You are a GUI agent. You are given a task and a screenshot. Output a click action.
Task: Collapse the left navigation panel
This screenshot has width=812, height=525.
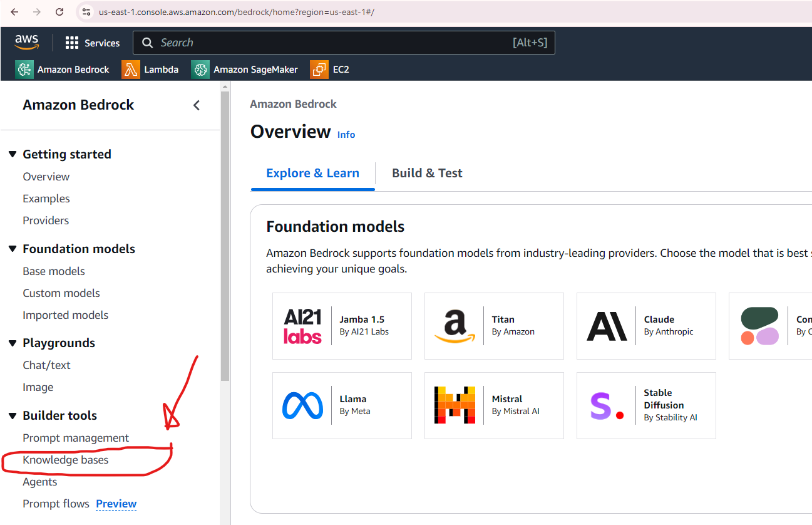click(196, 105)
